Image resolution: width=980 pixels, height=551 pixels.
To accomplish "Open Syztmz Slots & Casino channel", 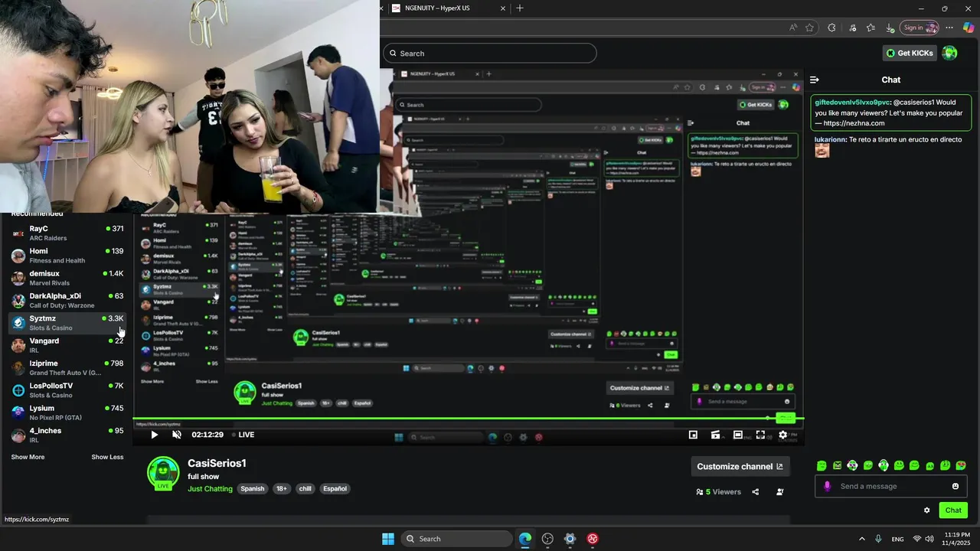I will (67, 323).
